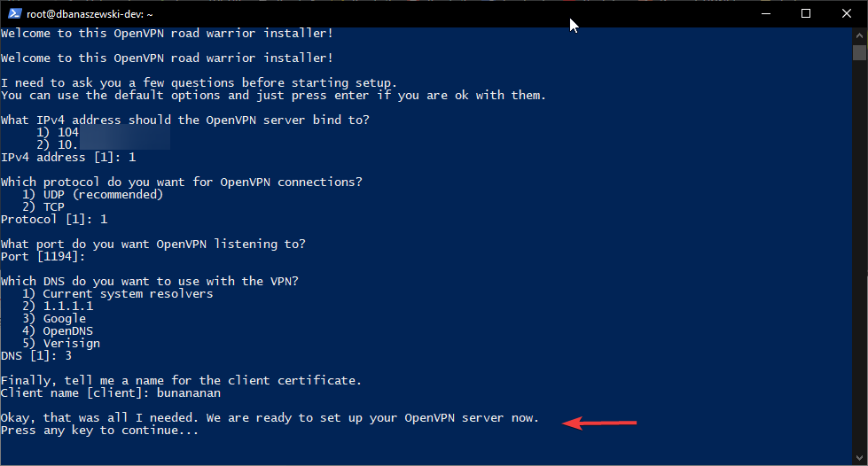Click the "IPv4 address [1]: 1" line

(x=68, y=157)
